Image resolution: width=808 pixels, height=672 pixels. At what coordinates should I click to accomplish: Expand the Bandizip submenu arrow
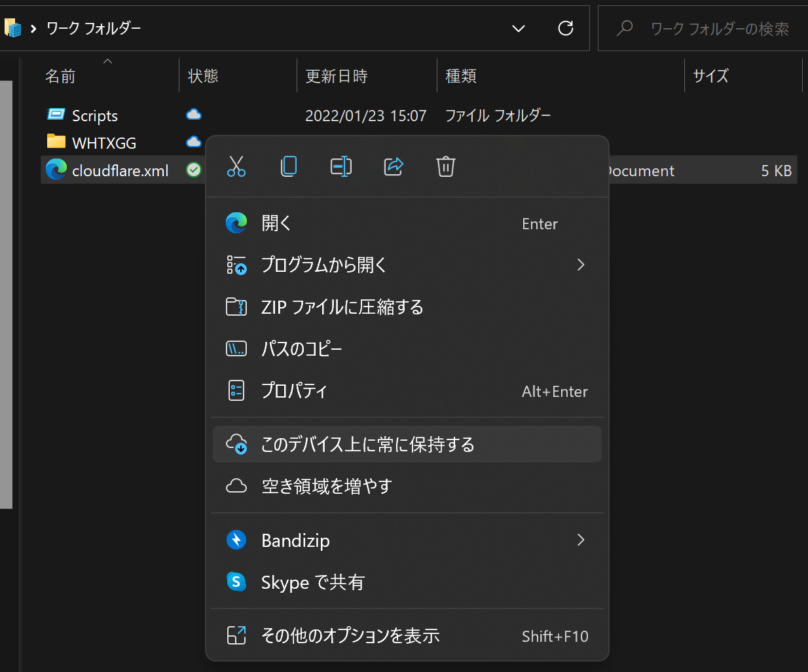pos(580,540)
